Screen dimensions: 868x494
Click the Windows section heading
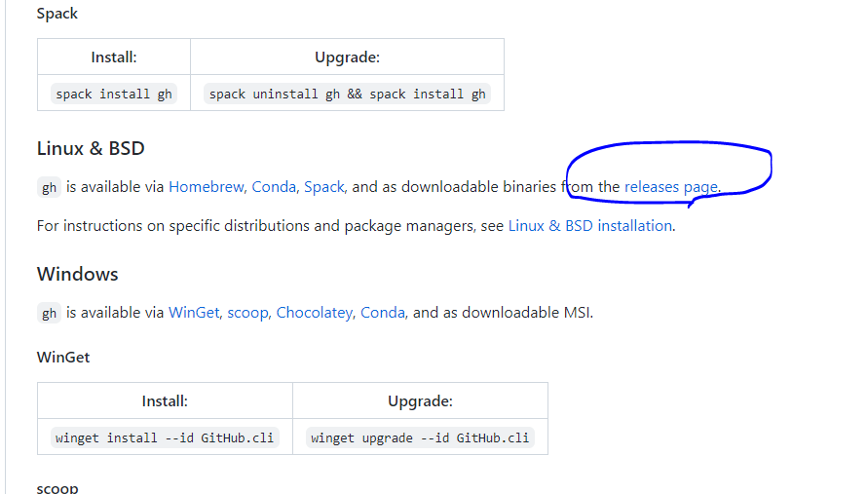point(78,274)
